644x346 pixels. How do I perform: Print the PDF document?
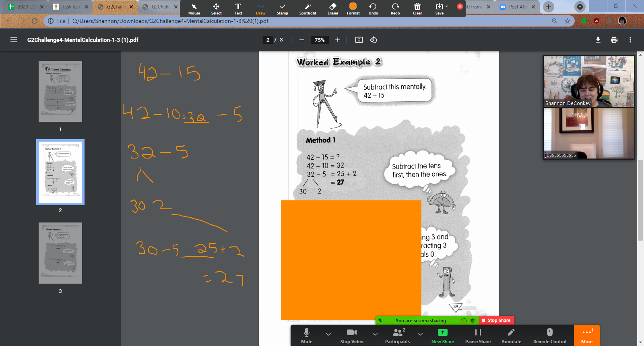[x=614, y=40]
